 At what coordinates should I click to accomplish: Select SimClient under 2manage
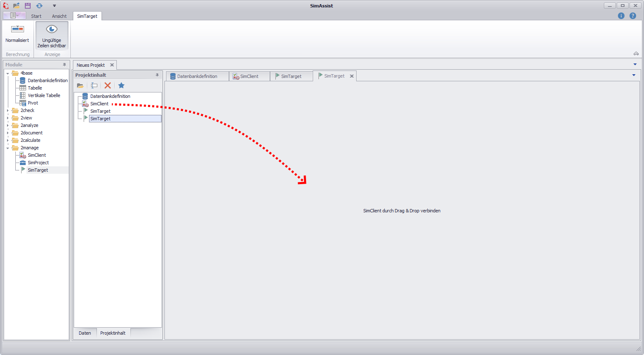click(x=37, y=155)
